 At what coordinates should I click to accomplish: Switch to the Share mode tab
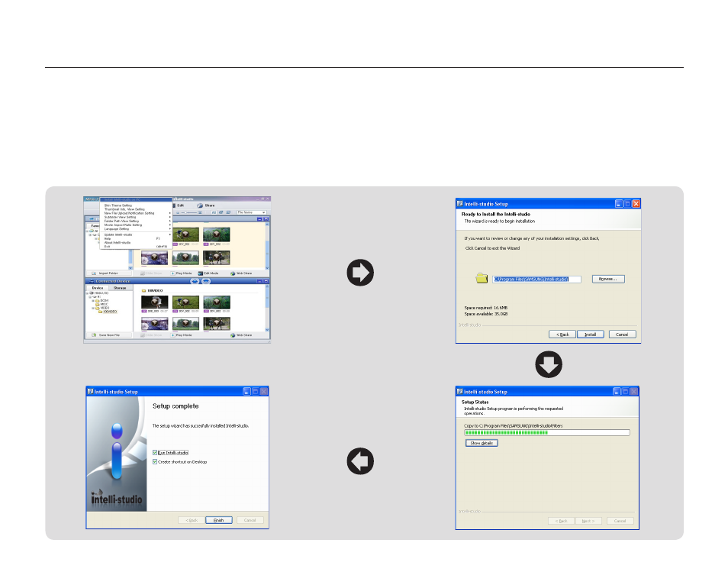click(206, 205)
